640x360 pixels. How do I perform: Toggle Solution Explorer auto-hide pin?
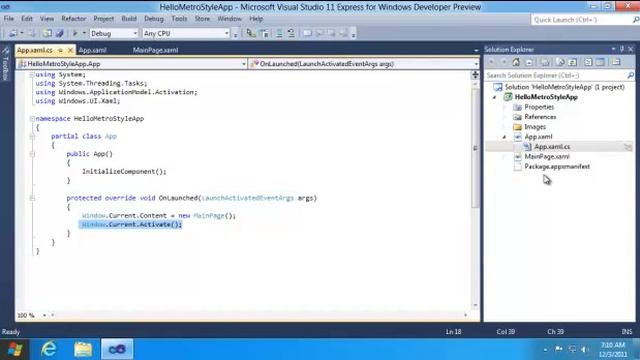(622, 49)
